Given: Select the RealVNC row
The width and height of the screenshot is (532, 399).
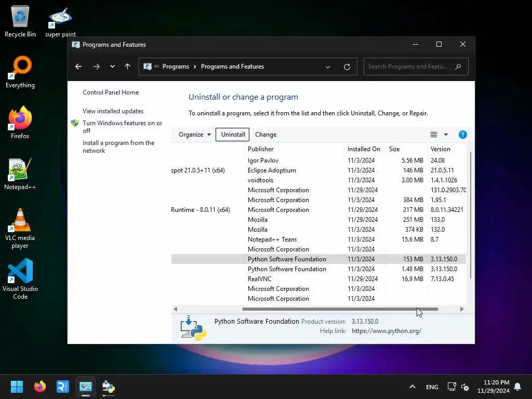Looking at the screenshot, I should coord(318,278).
